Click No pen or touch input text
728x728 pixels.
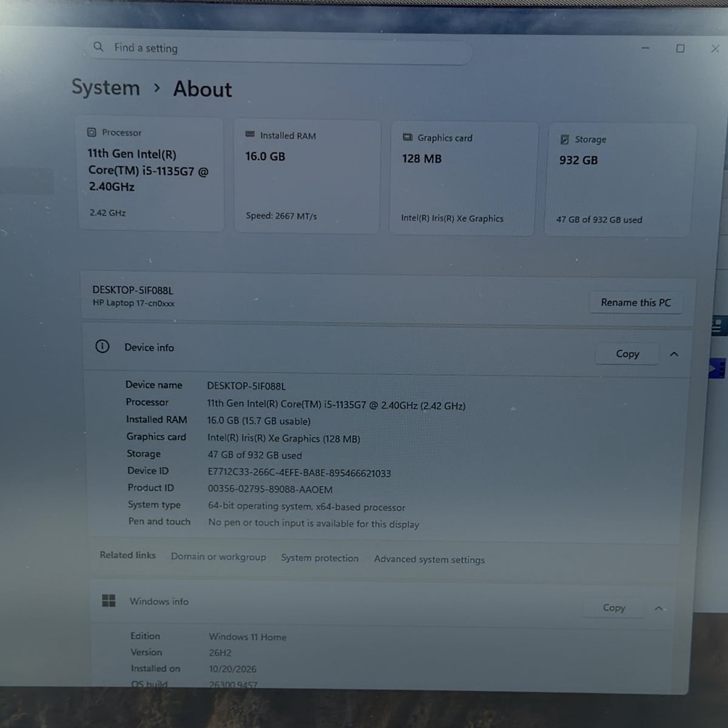(314, 524)
